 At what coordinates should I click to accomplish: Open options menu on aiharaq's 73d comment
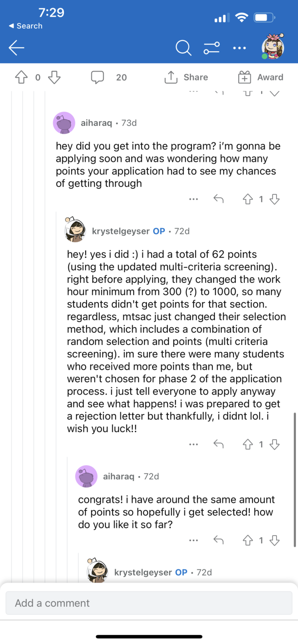[x=193, y=199]
